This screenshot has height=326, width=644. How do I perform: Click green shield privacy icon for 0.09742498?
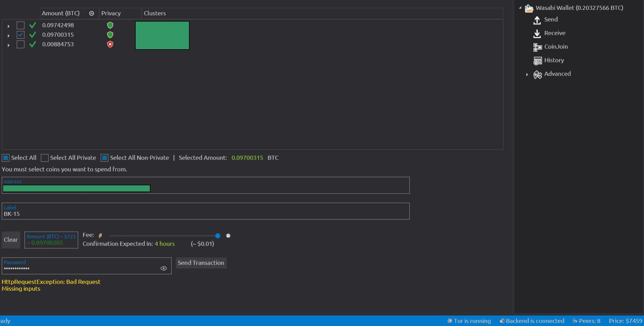pyautogui.click(x=110, y=25)
